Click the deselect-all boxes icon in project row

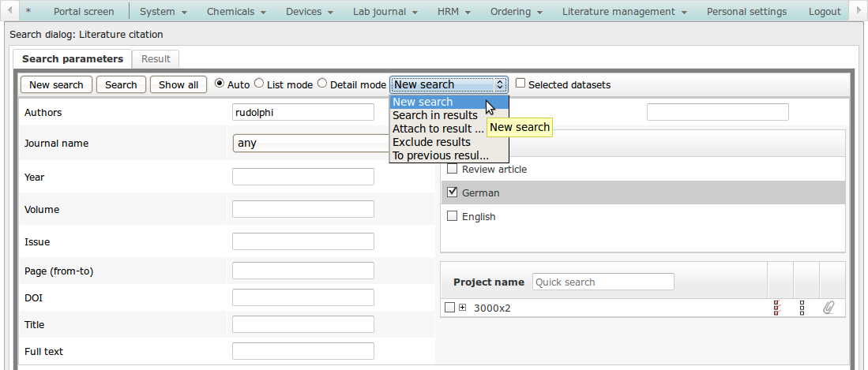tap(802, 308)
